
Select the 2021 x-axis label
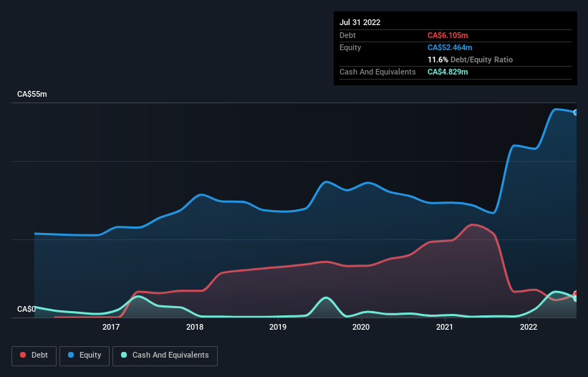445,327
